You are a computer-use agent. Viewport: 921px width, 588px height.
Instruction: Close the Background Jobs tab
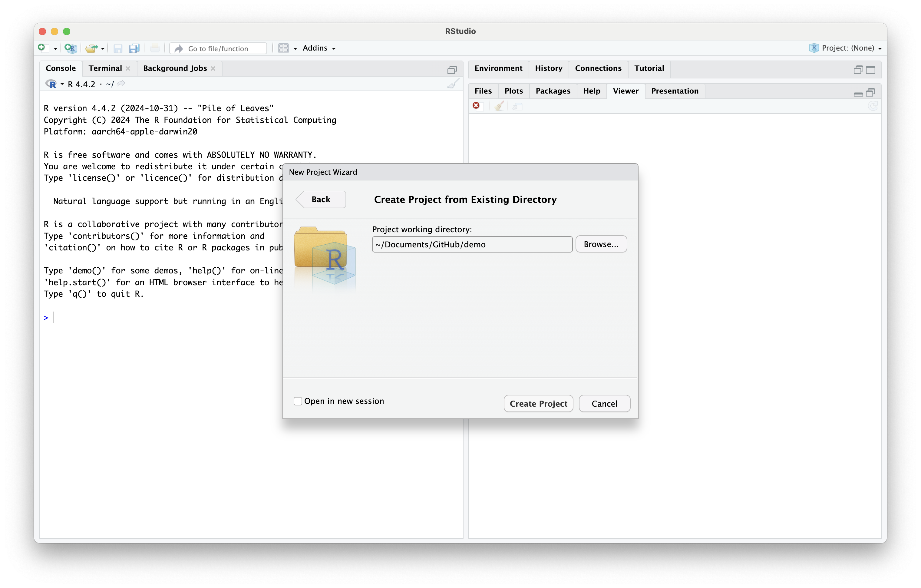(213, 68)
